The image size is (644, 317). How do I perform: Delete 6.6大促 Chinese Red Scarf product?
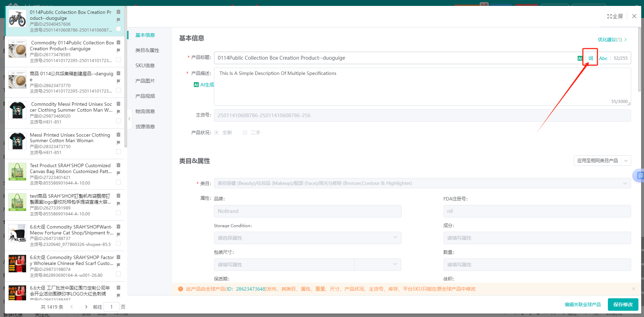(118, 257)
